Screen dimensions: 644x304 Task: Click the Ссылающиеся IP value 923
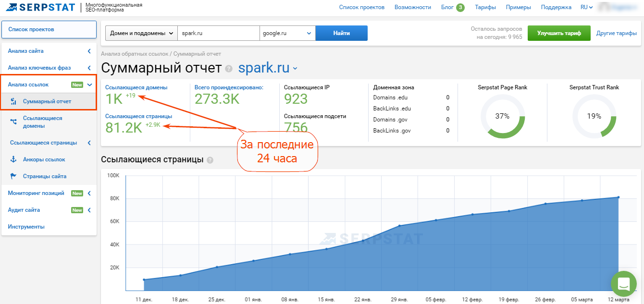coord(296,99)
